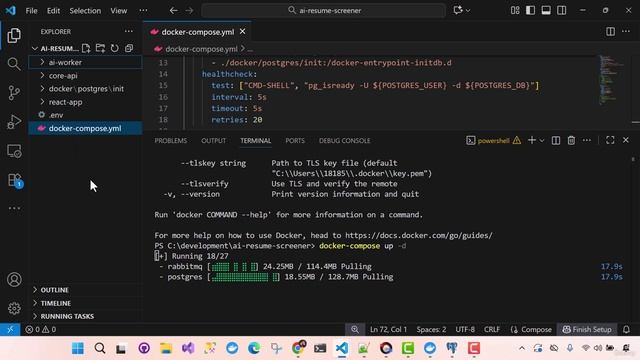The height and width of the screenshot is (360, 640).
Task: Open the View menu
Action: tap(119, 11)
